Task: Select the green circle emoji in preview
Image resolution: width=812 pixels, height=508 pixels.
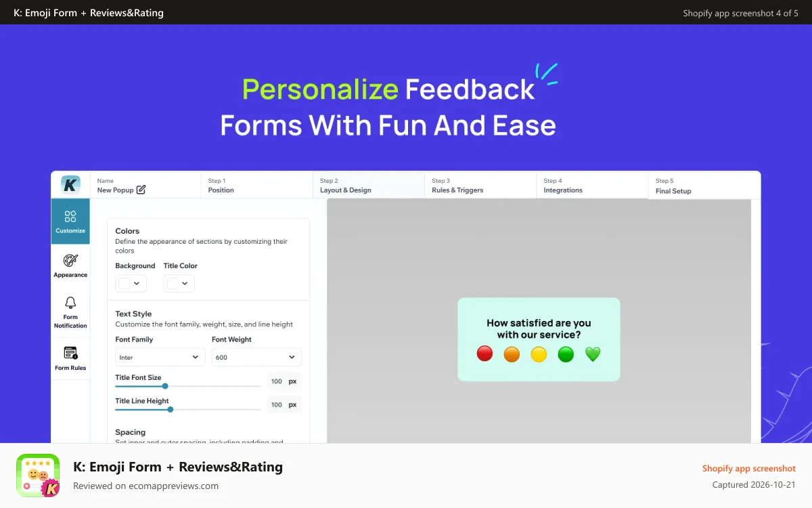Action: pyautogui.click(x=566, y=354)
